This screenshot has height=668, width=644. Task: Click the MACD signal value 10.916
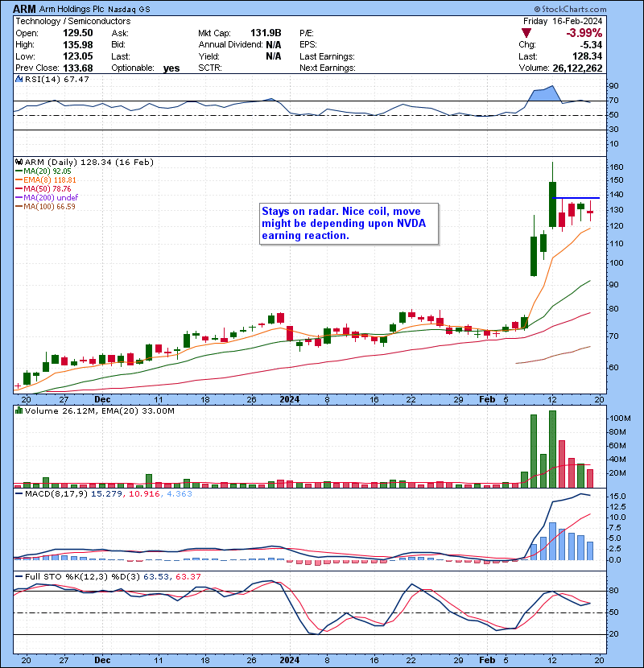click(144, 494)
